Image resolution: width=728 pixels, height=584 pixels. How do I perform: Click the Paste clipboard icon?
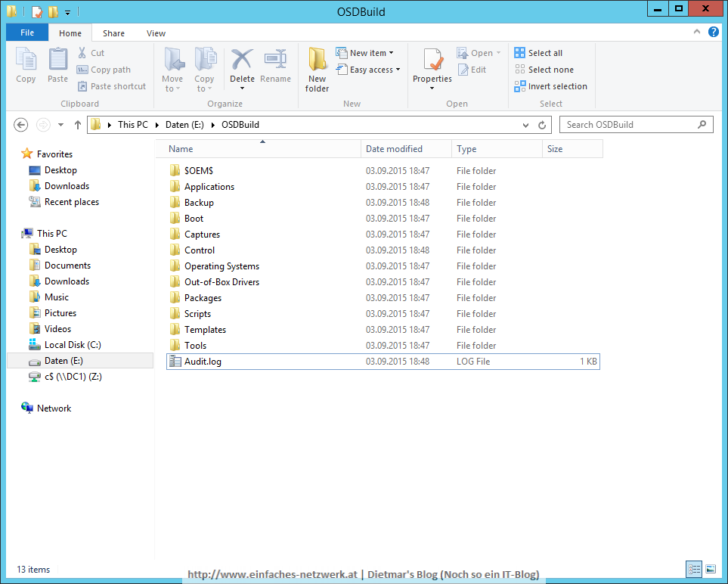(x=58, y=60)
